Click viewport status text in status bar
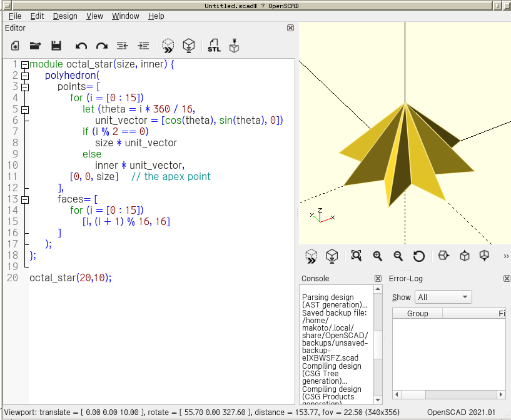The image size is (511, 420). coord(202,412)
